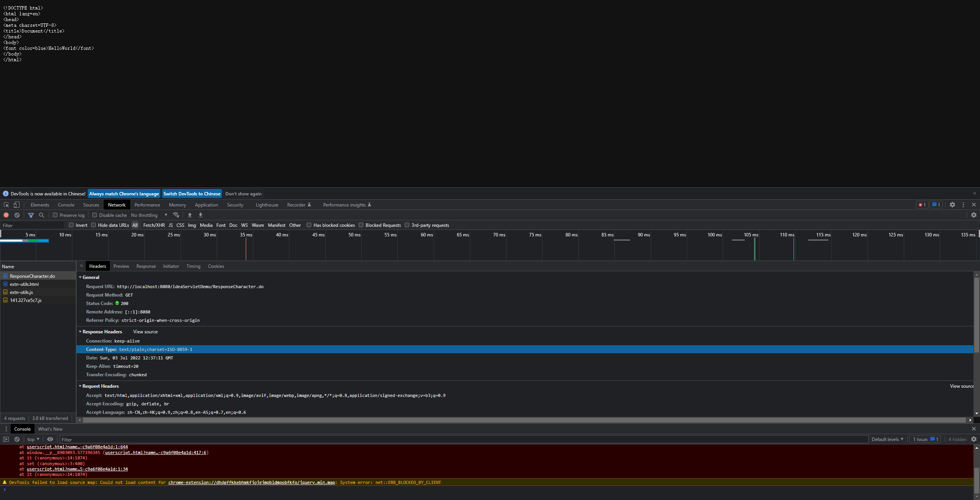Click the orange marker in timeline overview
The image size is (980, 500).
coord(246,249)
